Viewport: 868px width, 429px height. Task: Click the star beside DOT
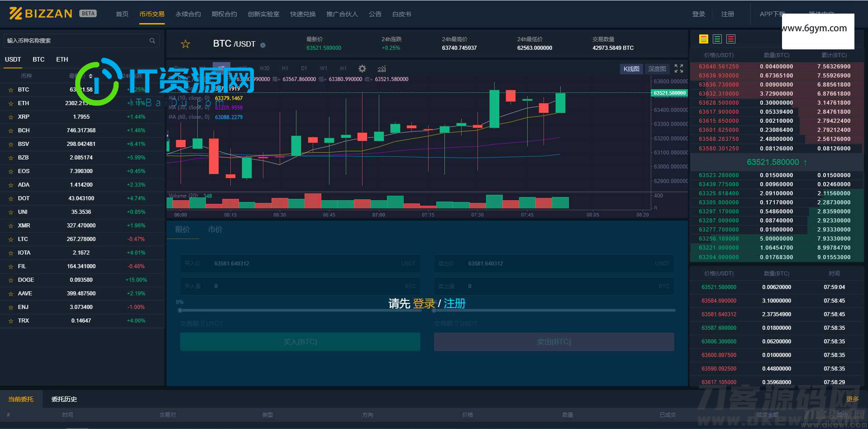[x=11, y=198]
